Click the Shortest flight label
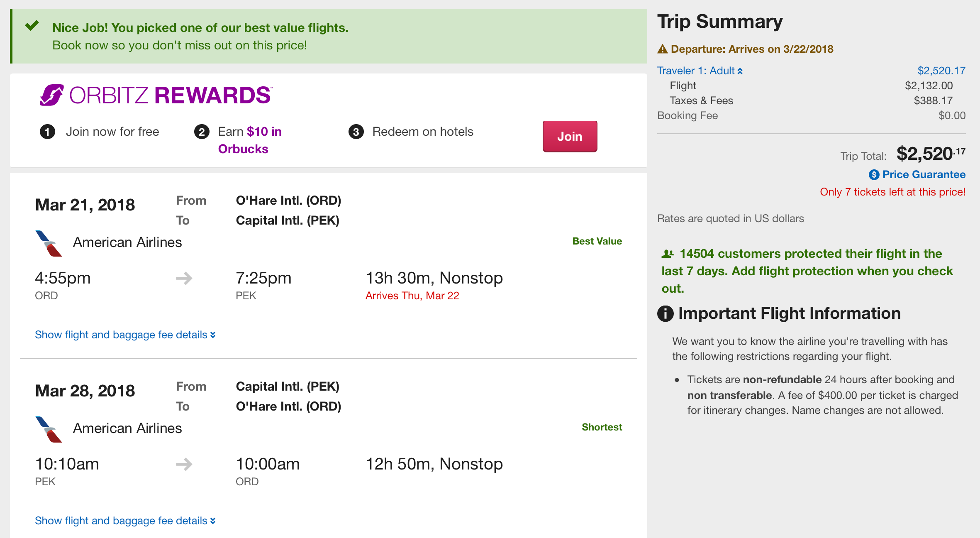Image resolution: width=980 pixels, height=538 pixels. [x=602, y=427]
